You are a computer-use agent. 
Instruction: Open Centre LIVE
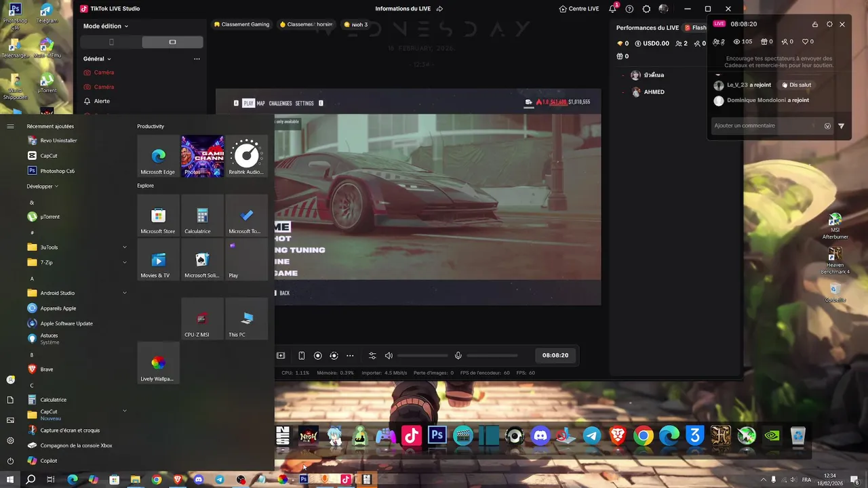579,9
